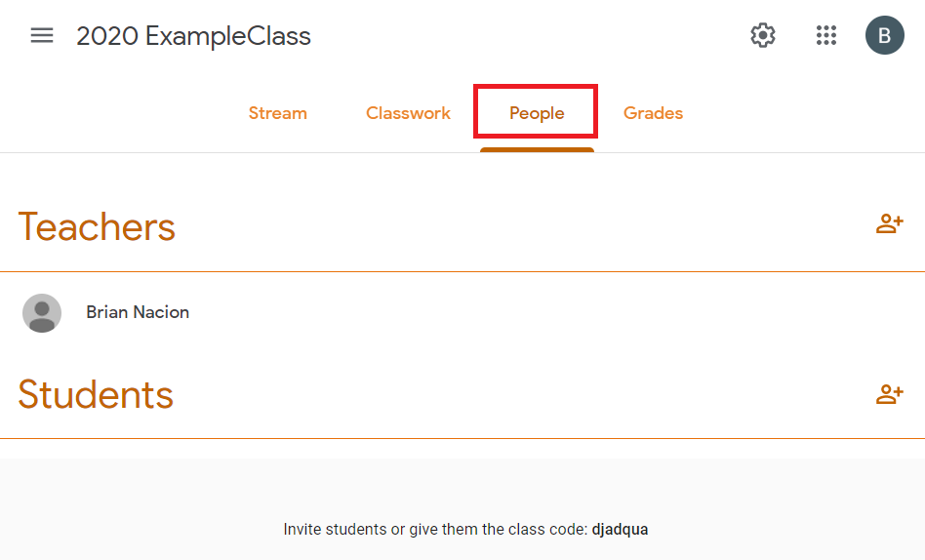Open class settings gear icon
This screenshot has height=560, width=925.
(762, 36)
